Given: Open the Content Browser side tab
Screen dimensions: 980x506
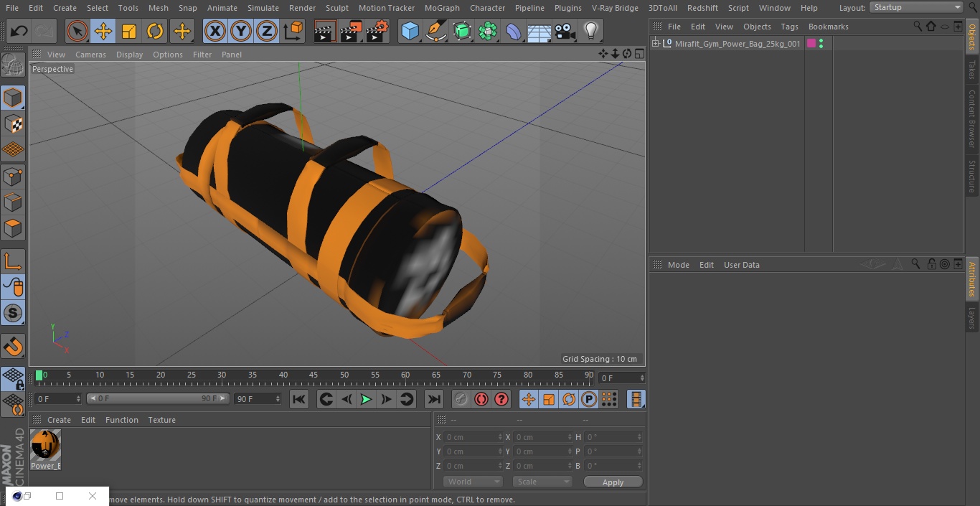Looking at the screenshot, I should 972,118.
